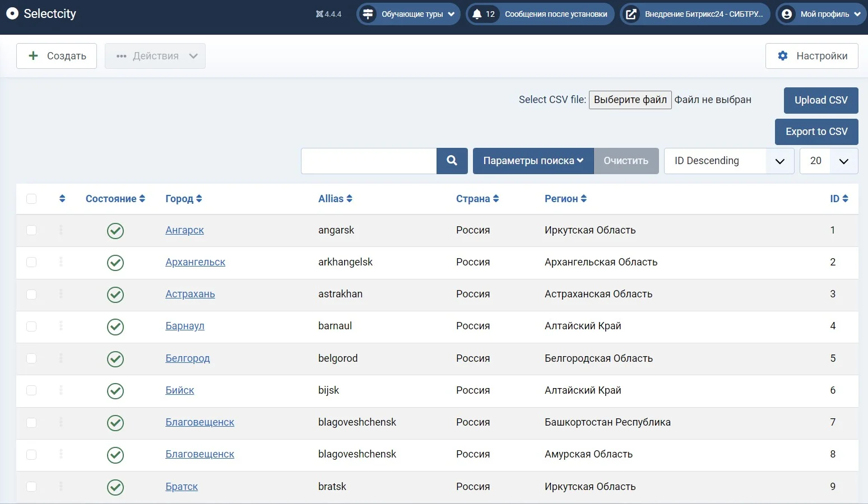
Task: Click the search magnifier button
Action: [x=452, y=161]
